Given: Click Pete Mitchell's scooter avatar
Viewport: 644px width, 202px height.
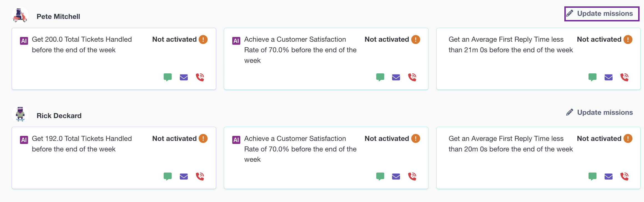Looking at the screenshot, I should [x=20, y=16].
